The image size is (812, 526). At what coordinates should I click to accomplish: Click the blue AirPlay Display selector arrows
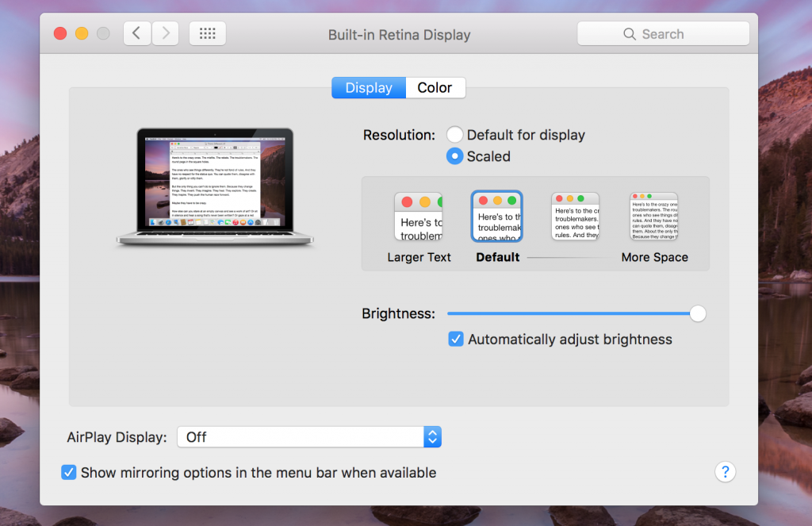click(x=432, y=436)
